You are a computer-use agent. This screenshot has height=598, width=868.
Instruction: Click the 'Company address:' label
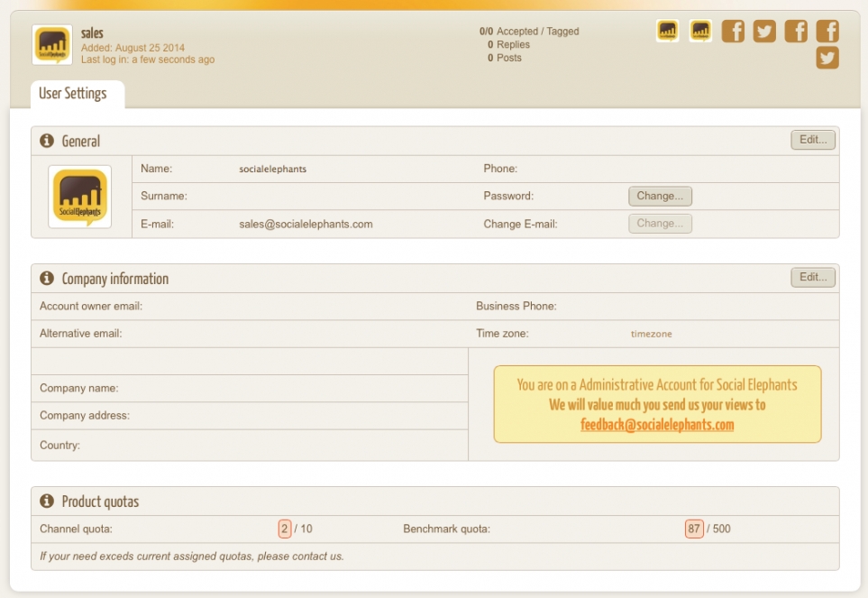pos(85,415)
